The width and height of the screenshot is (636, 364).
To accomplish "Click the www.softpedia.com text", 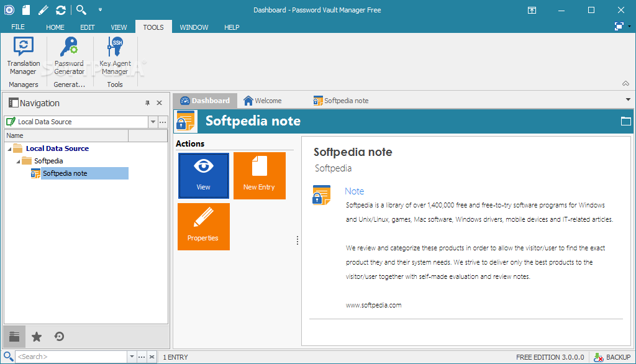I will tap(373, 305).
